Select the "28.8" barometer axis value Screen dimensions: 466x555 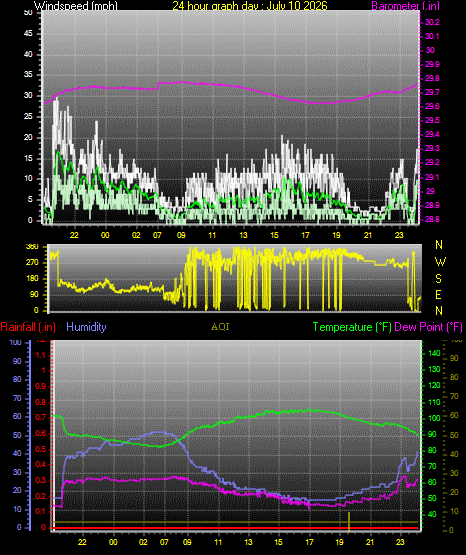pyautogui.click(x=432, y=219)
